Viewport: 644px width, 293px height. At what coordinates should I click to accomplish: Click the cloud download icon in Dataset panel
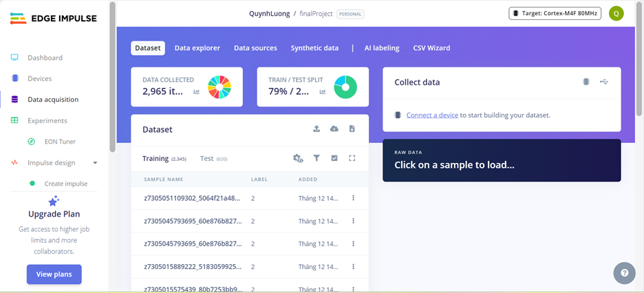pos(334,129)
